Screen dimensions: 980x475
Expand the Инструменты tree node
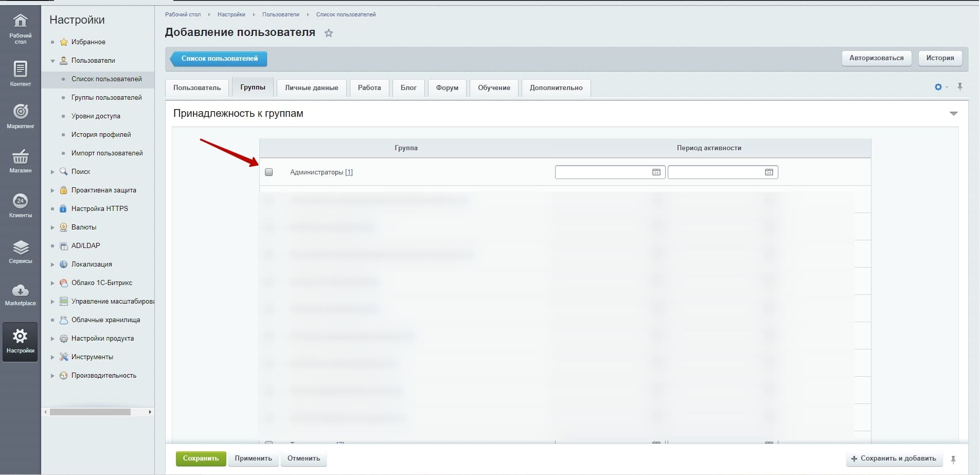tap(52, 357)
